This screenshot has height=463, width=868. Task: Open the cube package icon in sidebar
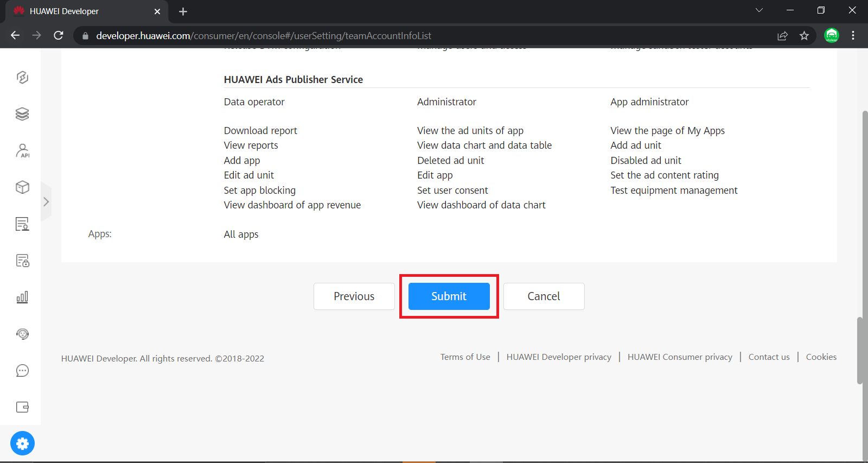[x=22, y=187]
